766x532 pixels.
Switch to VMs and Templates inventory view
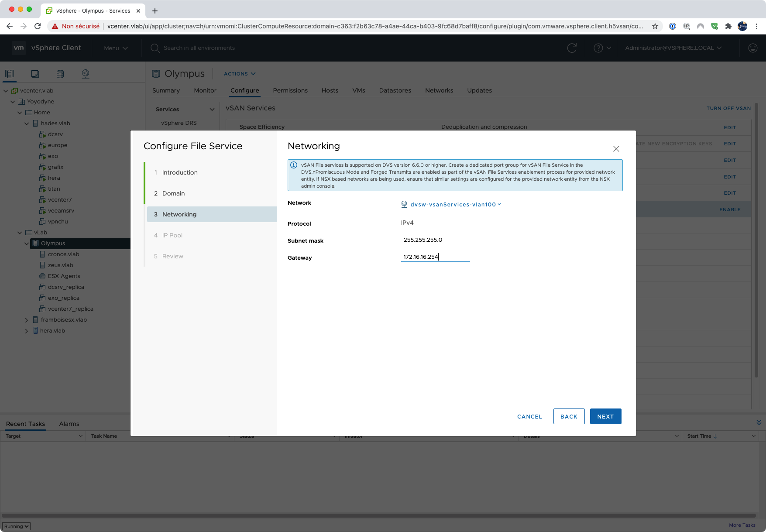(x=35, y=74)
